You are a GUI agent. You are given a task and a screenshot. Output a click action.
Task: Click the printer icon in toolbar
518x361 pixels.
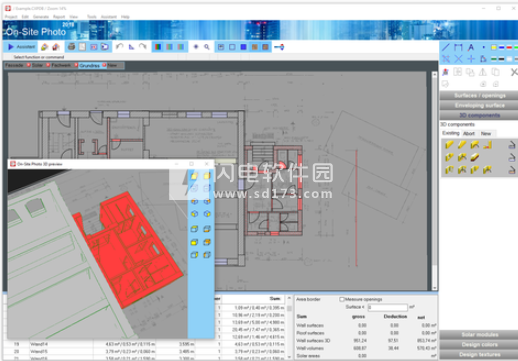coord(71,47)
